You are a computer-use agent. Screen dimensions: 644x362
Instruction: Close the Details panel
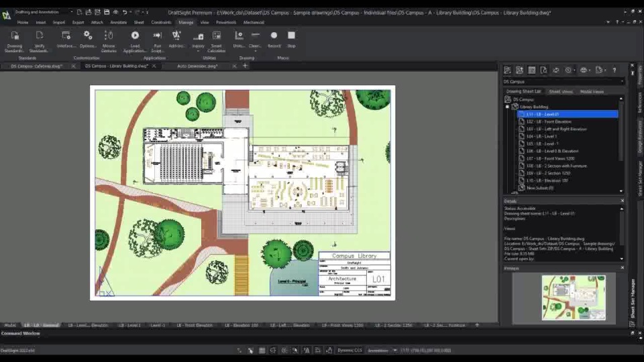click(623, 200)
